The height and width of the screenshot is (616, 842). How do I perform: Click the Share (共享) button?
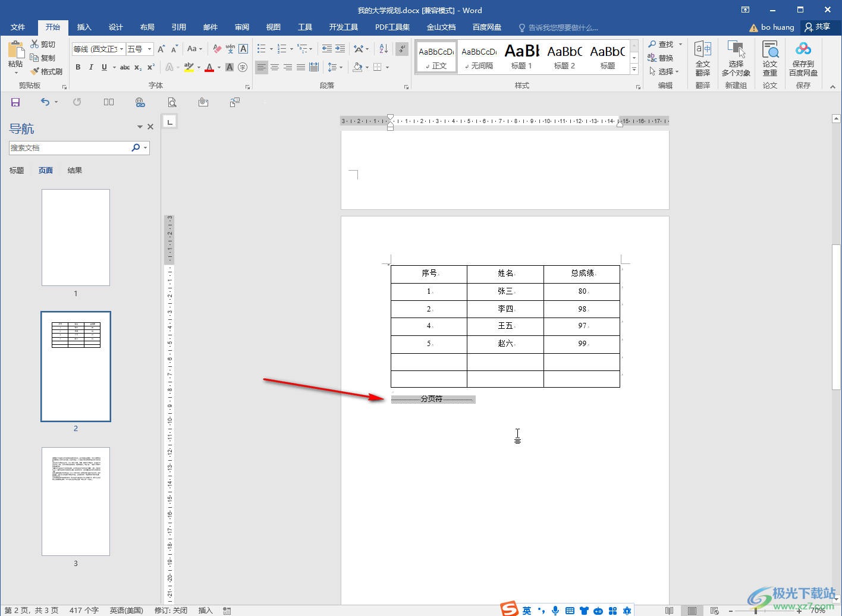(818, 27)
